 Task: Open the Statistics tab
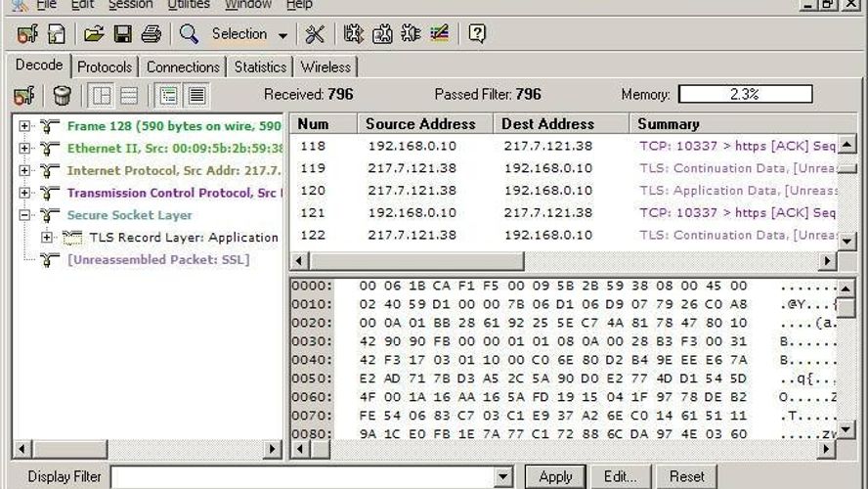(x=260, y=67)
